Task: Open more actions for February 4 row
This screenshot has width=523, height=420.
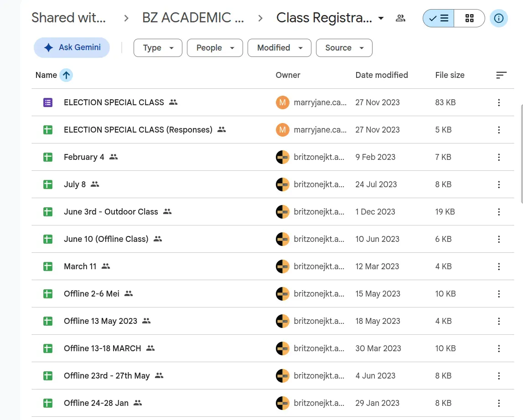Action: pyautogui.click(x=499, y=157)
